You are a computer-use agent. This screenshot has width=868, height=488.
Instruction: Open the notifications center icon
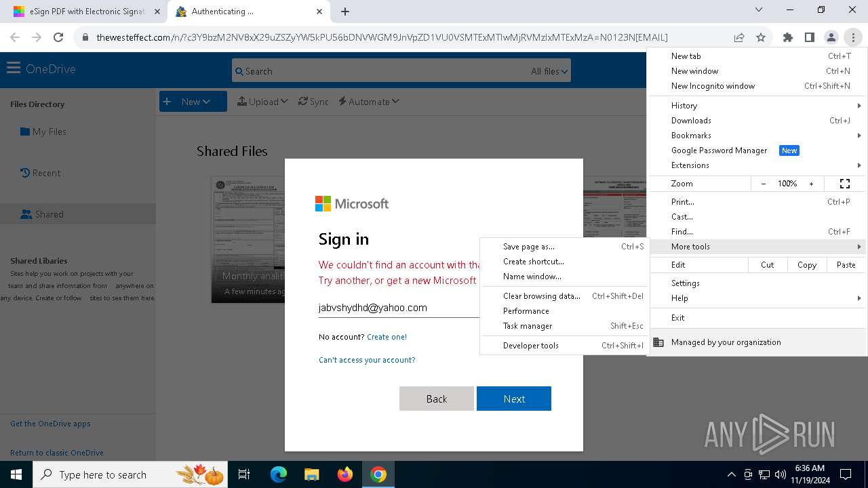click(x=846, y=474)
